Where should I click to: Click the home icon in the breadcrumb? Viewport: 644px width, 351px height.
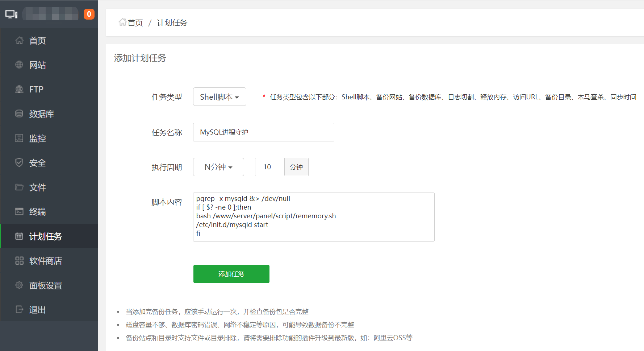pos(122,22)
